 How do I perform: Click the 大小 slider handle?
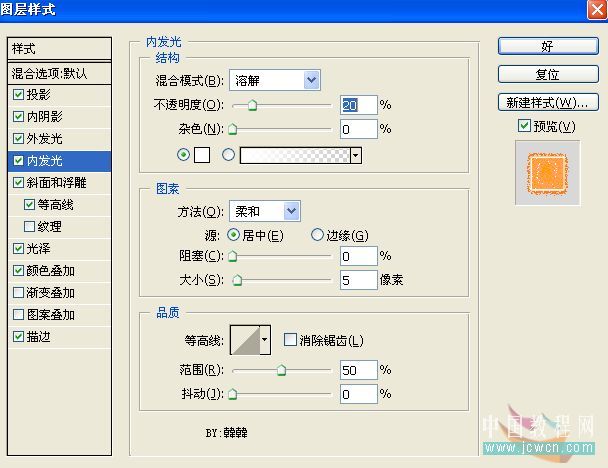click(x=237, y=280)
